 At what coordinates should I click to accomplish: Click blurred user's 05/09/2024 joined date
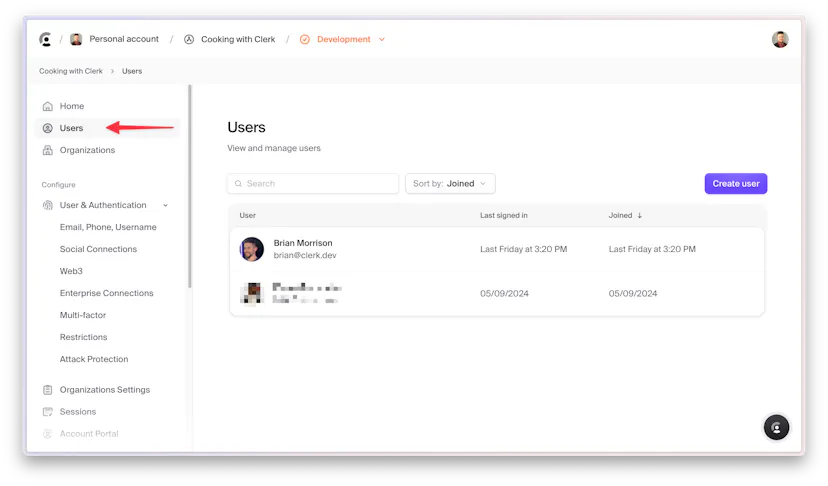point(633,293)
